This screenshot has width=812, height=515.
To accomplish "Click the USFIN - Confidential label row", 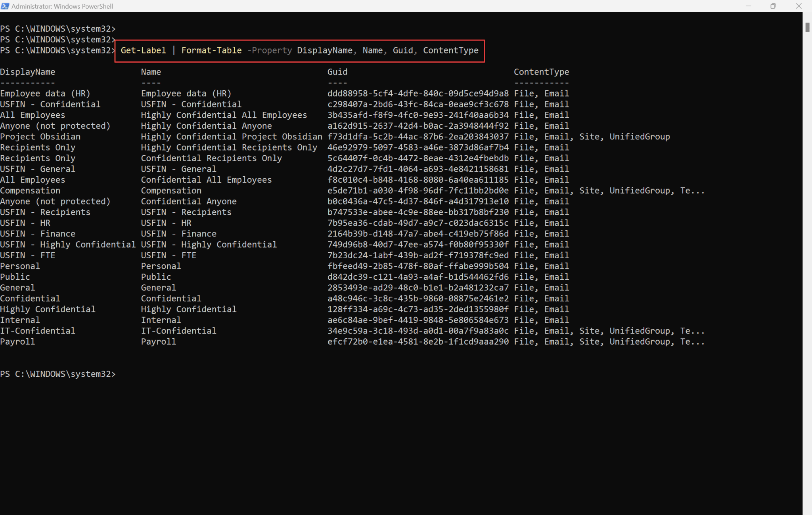I will tap(50, 104).
